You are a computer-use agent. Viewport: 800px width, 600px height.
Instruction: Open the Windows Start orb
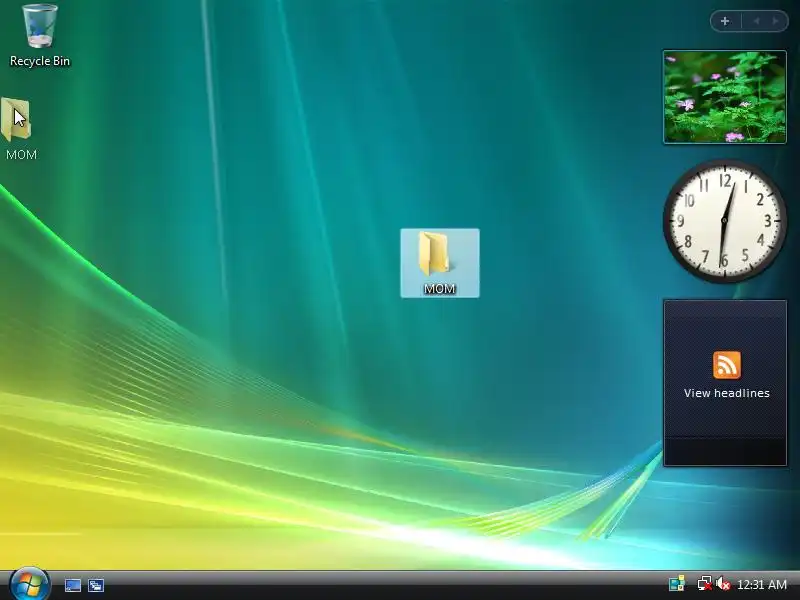pyautogui.click(x=30, y=584)
